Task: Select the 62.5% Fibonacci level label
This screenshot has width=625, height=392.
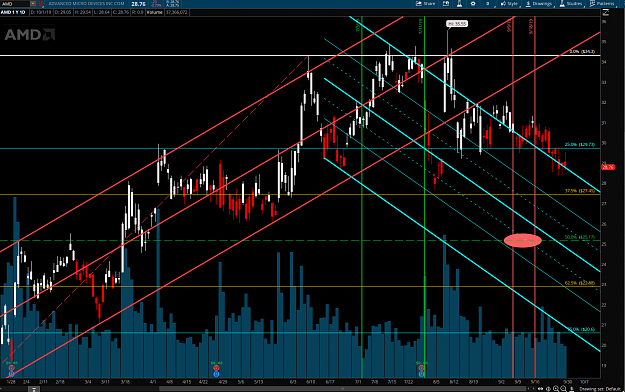Action: (580, 283)
